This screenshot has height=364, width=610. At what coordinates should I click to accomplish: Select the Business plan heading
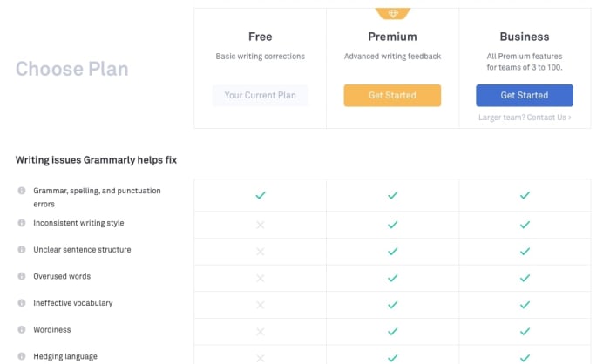[x=525, y=37]
